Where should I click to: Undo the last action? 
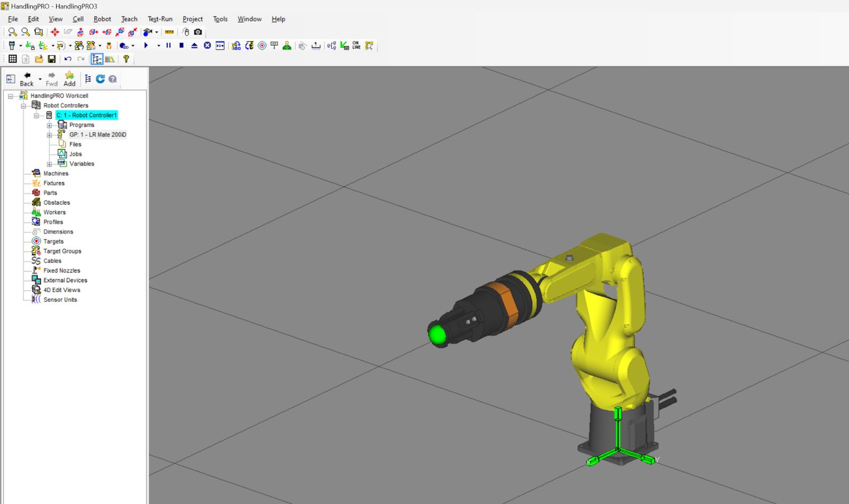(x=68, y=59)
